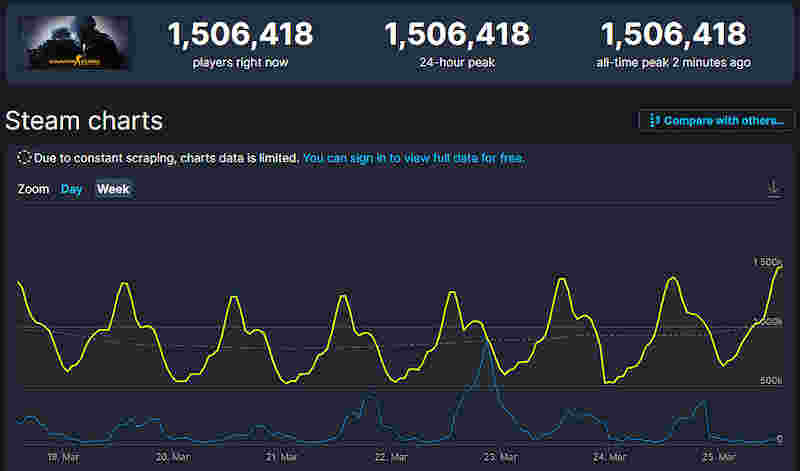
Task: Click the loading spinner icon beside scraping notice
Action: click(x=24, y=158)
